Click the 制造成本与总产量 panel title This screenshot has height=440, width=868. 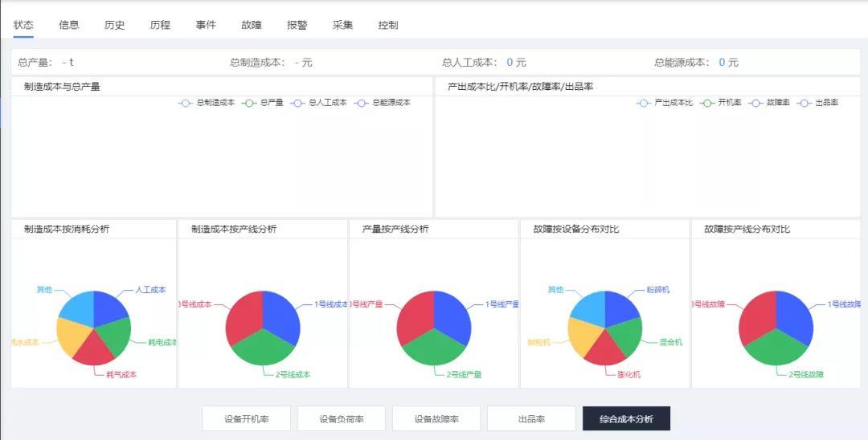pos(62,87)
